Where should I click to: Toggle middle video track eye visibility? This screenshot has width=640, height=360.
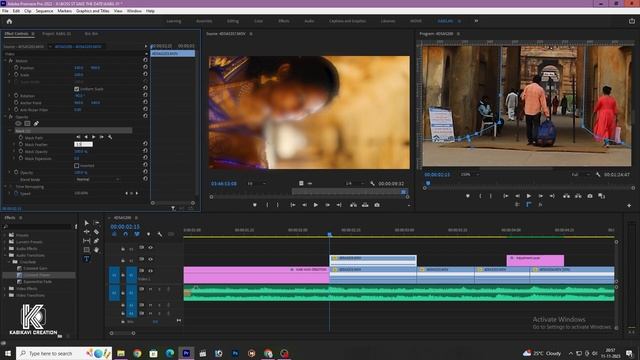[x=151, y=259]
